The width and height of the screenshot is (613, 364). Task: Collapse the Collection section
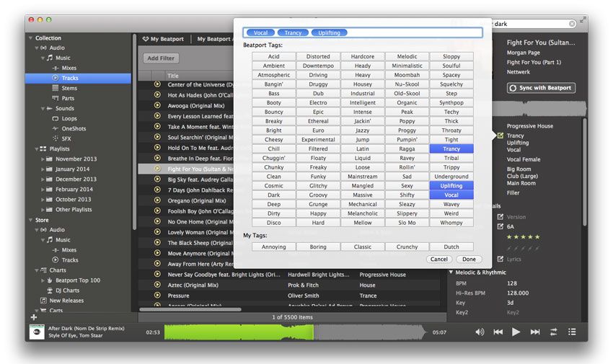tap(30, 38)
